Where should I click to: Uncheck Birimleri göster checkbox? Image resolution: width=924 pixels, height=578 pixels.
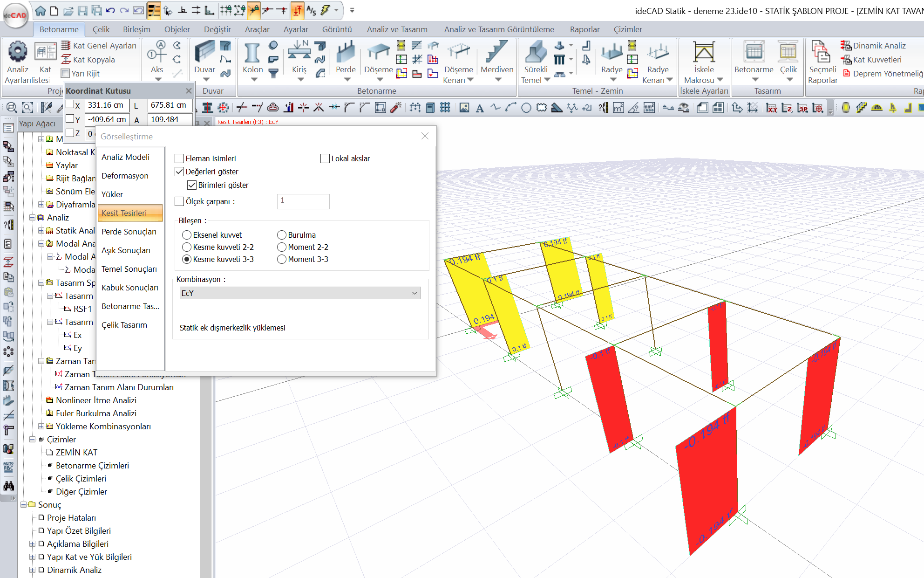click(x=191, y=185)
